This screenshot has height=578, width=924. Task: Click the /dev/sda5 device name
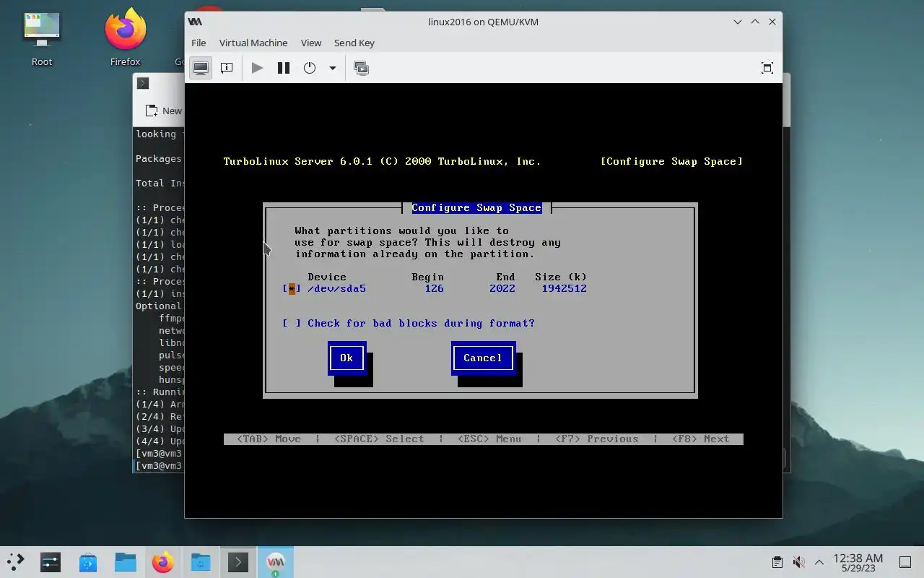(x=336, y=289)
